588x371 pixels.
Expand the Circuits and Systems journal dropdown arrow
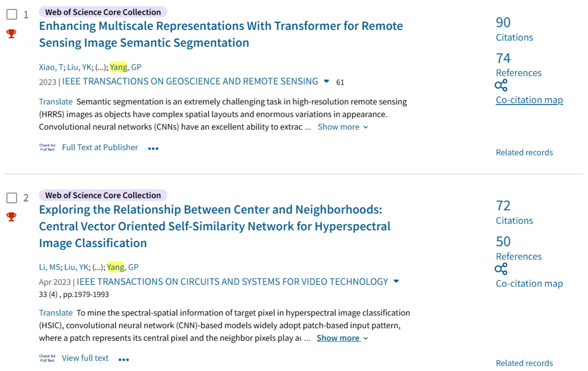click(396, 282)
